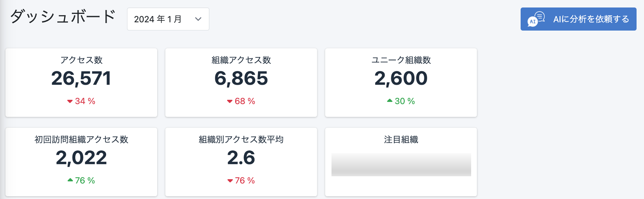Screen dimensions: 644x199
Task: Click the red down arrow beside 34 %
Action: (70, 102)
